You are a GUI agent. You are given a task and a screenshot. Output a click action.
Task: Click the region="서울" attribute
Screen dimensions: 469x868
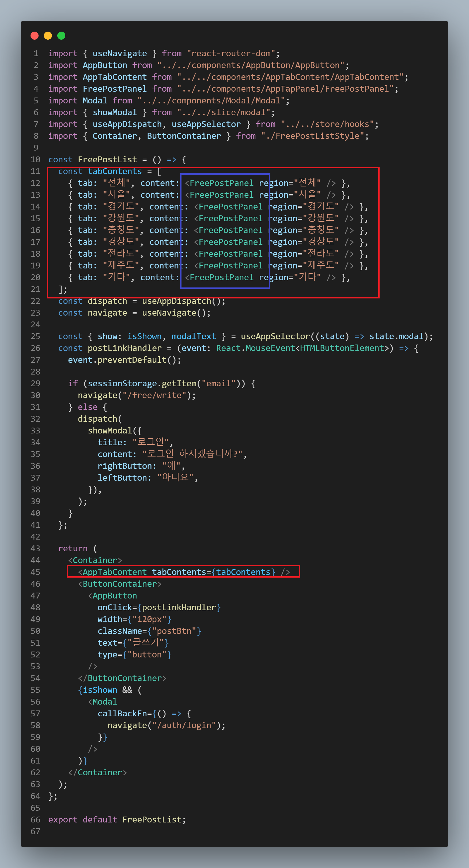click(290, 195)
